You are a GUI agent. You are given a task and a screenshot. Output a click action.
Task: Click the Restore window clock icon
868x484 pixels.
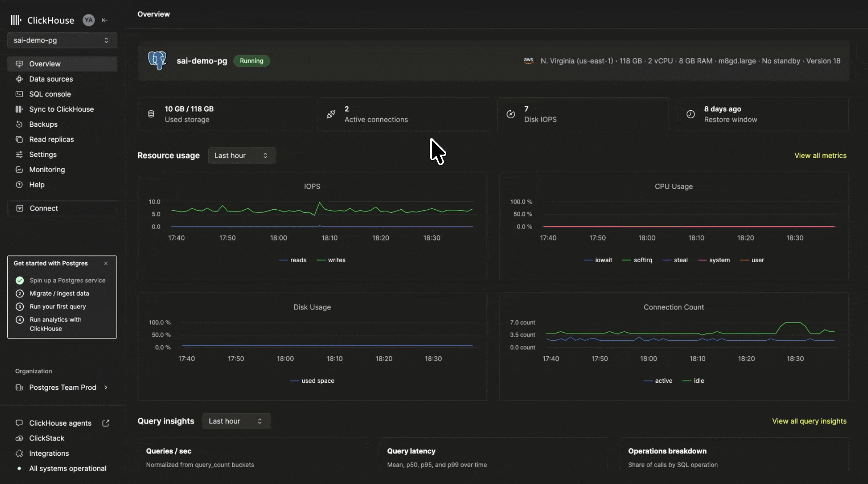pos(690,114)
